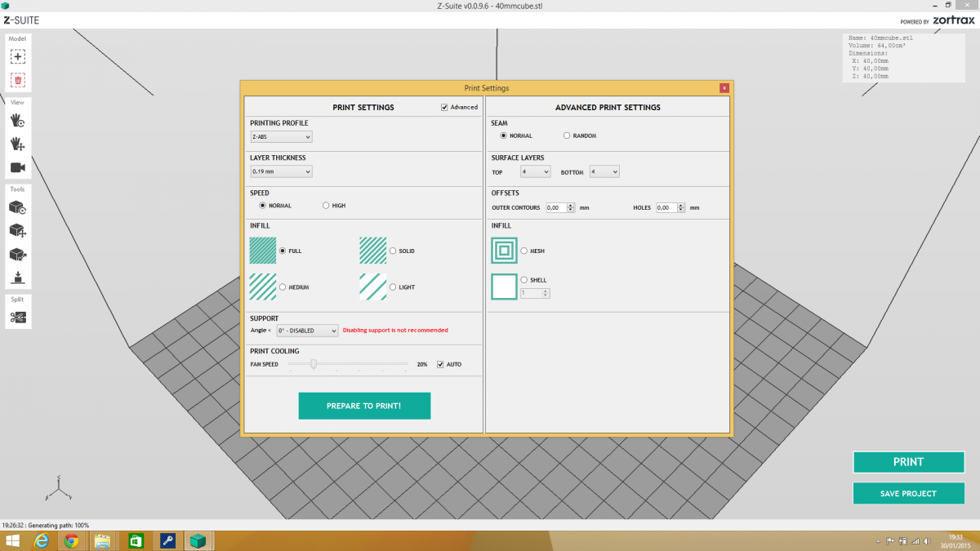980x551 pixels.
Task: Open the Printing Profile Z-ABS dropdown
Action: point(281,137)
